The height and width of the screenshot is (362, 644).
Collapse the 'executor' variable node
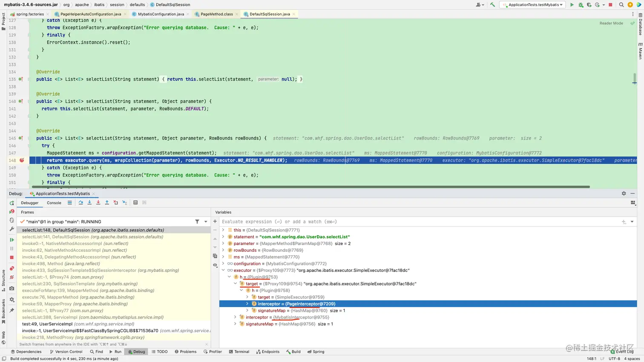tap(223, 271)
